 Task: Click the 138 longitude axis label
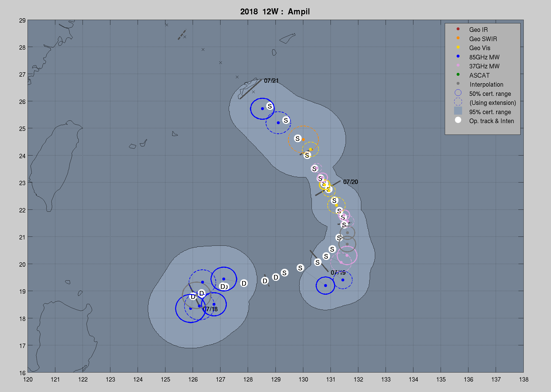[x=523, y=380]
